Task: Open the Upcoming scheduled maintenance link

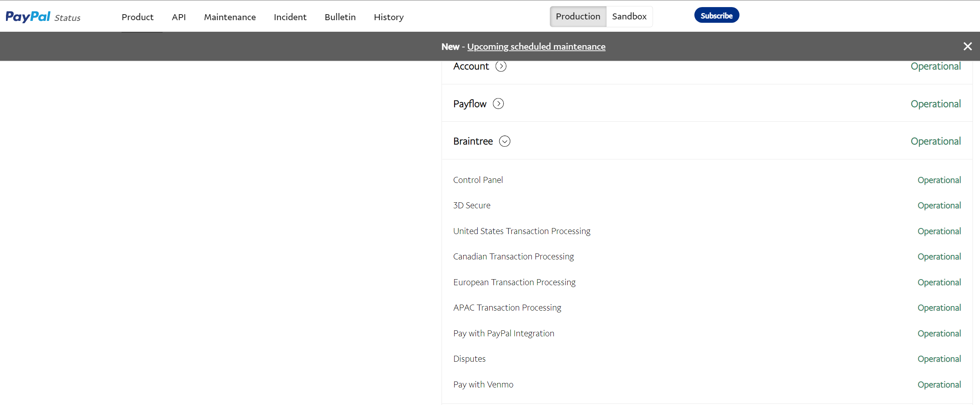Action: point(536,46)
